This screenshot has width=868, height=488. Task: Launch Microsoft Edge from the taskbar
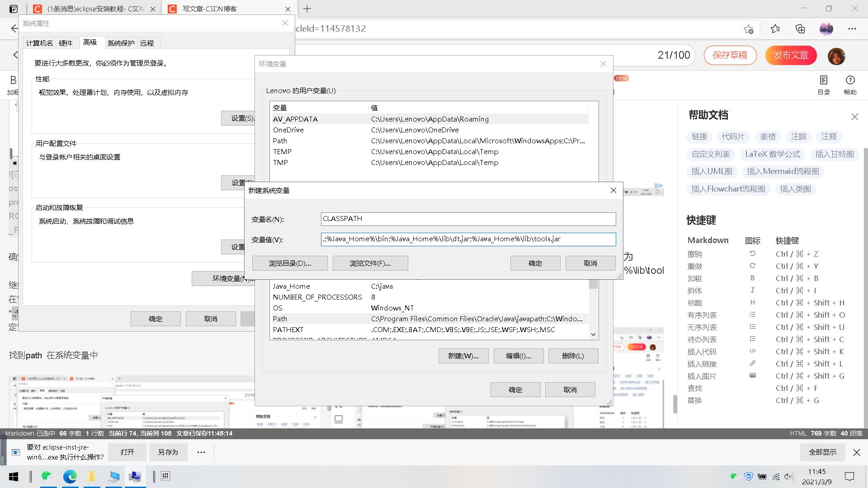70,476
